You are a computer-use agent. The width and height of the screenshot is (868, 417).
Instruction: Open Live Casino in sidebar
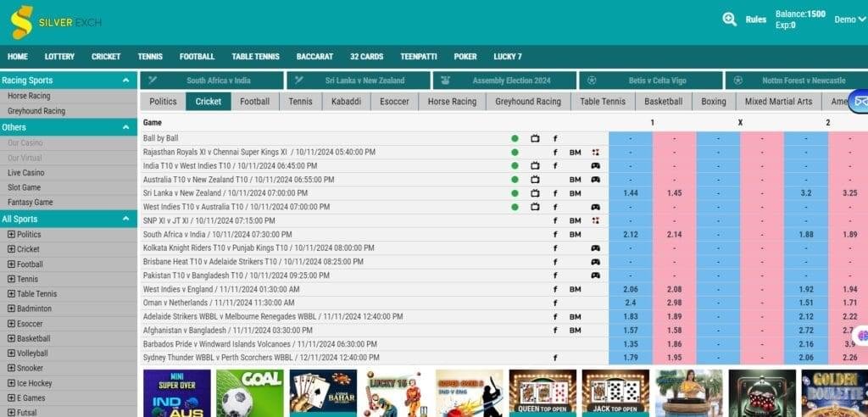coord(26,173)
